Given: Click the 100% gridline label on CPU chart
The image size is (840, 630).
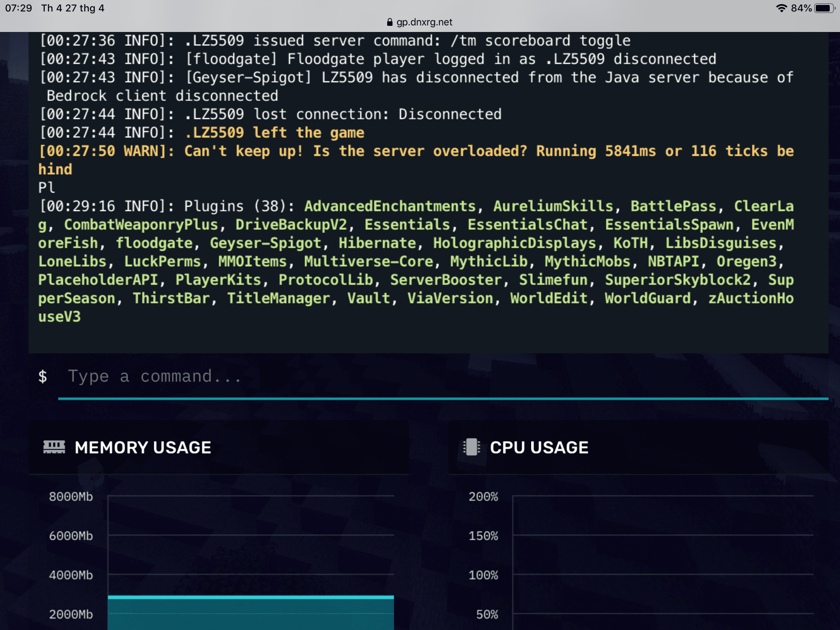Looking at the screenshot, I should pos(483,575).
